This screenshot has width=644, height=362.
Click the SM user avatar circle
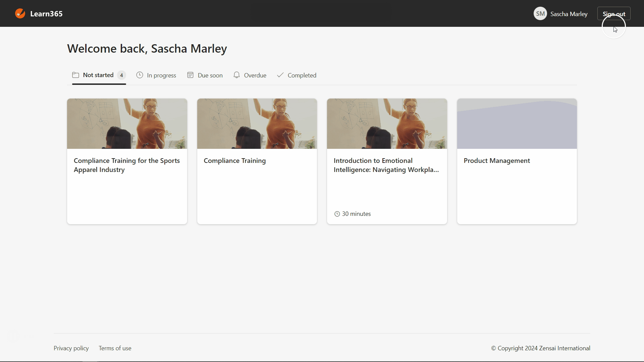(540, 14)
